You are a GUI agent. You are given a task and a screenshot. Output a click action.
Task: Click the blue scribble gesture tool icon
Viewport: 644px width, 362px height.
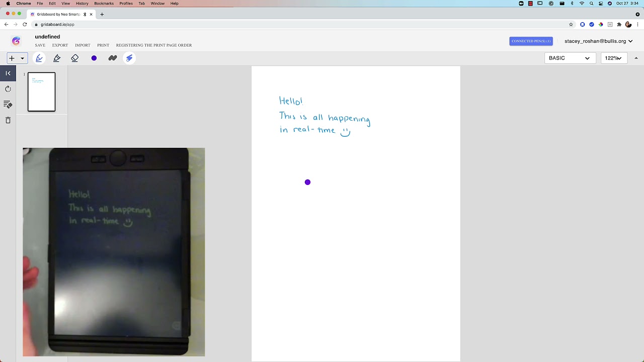coord(129,58)
